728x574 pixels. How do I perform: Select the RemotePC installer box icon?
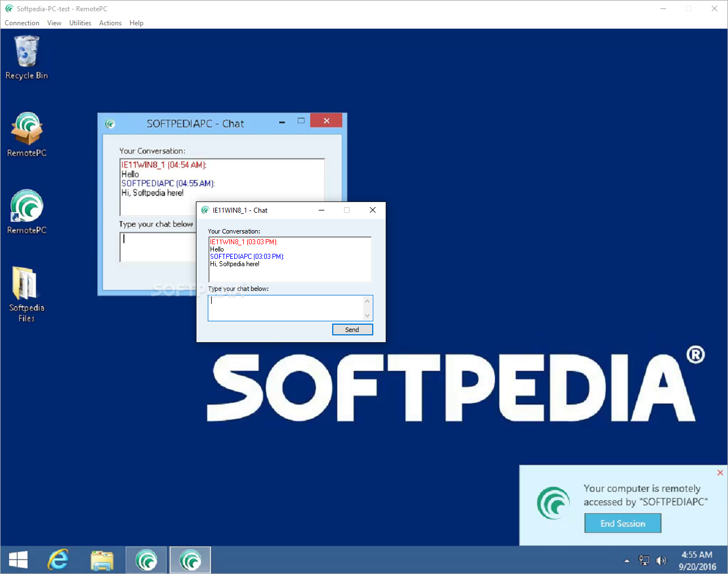pos(26,134)
